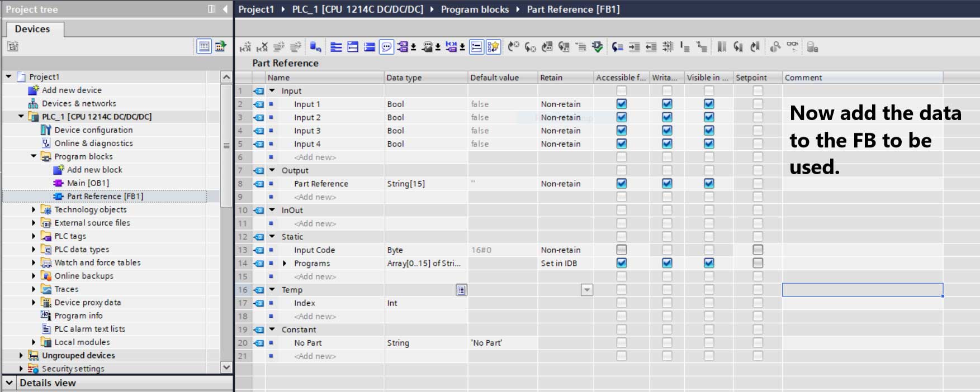Toggle Setpoint checkbox for Programs row
This screenshot has height=392, width=980.
point(758,263)
